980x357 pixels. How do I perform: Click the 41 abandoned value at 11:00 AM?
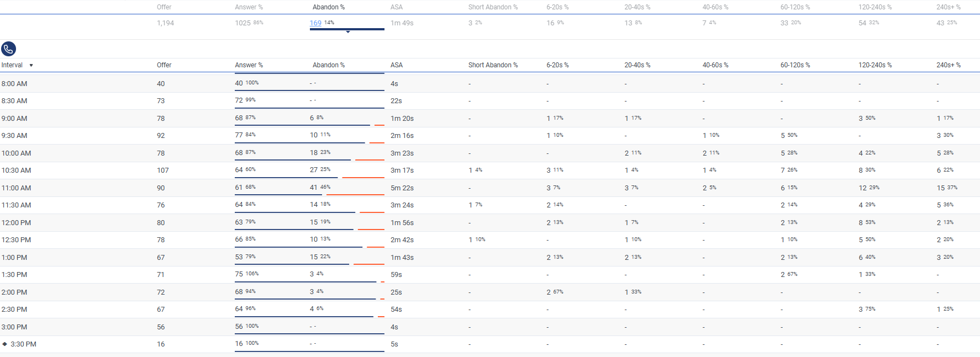tap(313, 188)
